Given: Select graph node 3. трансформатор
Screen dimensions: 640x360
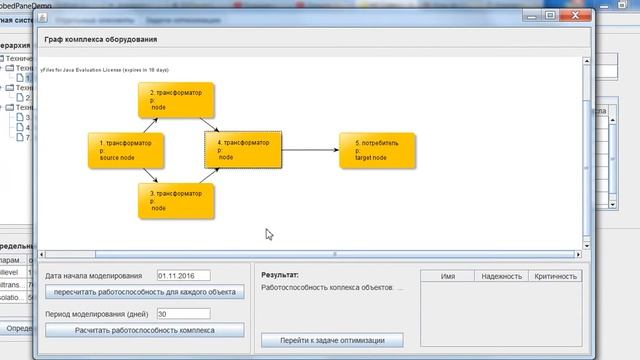Looking at the screenshot, I should (x=176, y=201).
